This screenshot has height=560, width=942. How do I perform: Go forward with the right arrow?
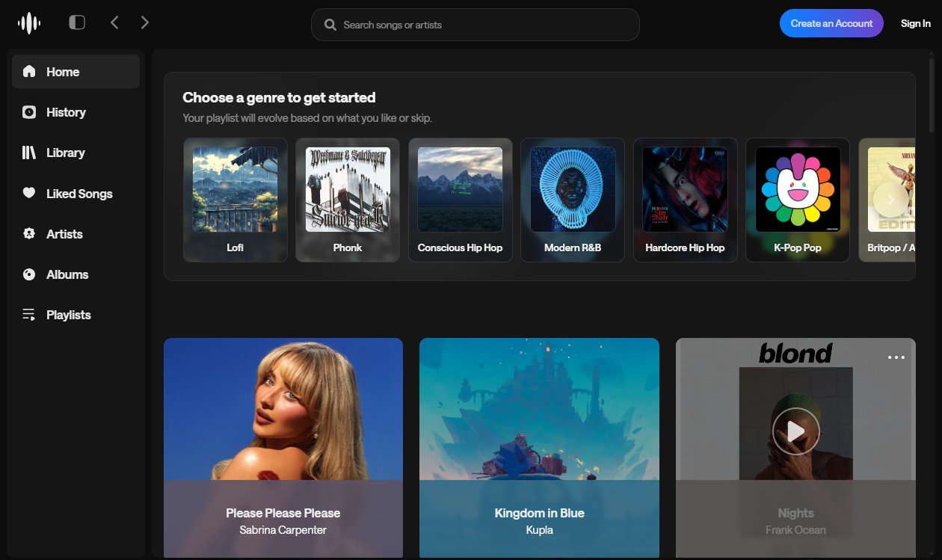[x=145, y=22]
